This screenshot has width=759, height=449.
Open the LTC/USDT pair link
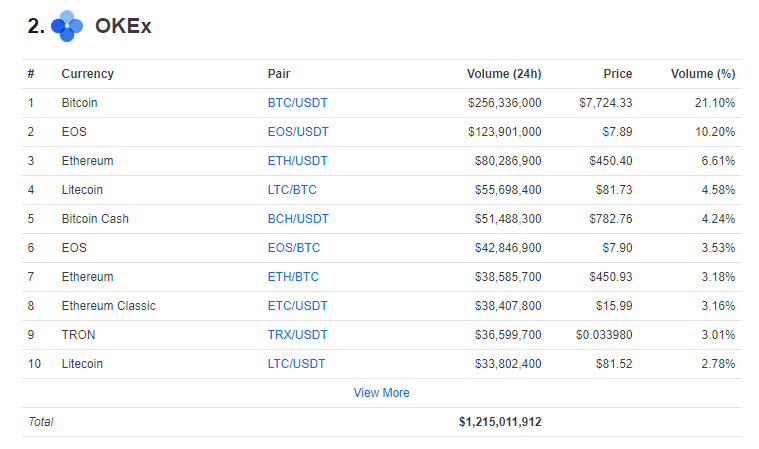click(296, 364)
